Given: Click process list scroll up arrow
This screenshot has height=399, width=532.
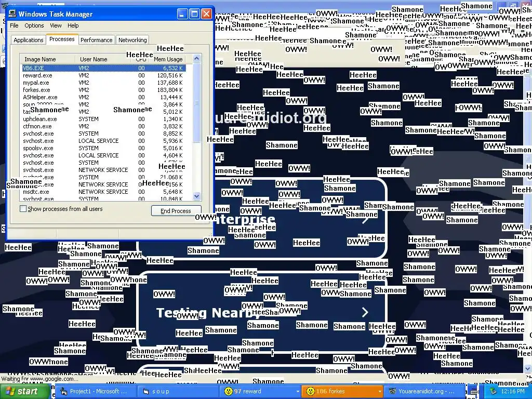Looking at the screenshot, I should pyautogui.click(x=196, y=58).
